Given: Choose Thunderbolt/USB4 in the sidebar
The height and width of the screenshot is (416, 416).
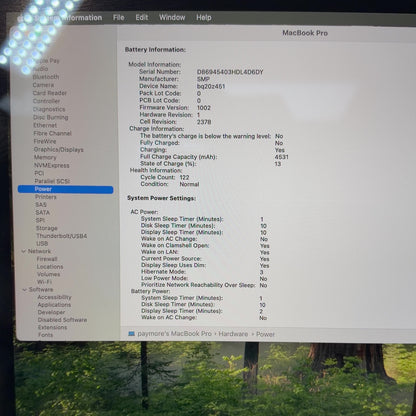Looking at the screenshot, I should (x=62, y=236).
